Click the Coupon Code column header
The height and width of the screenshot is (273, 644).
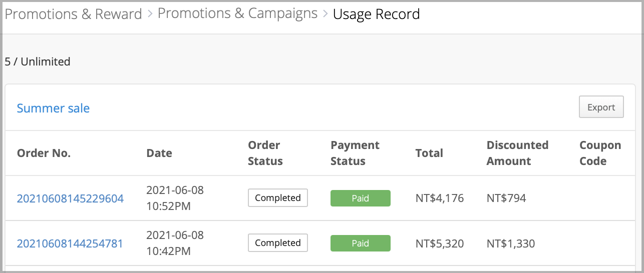pyautogui.click(x=600, y=153)
